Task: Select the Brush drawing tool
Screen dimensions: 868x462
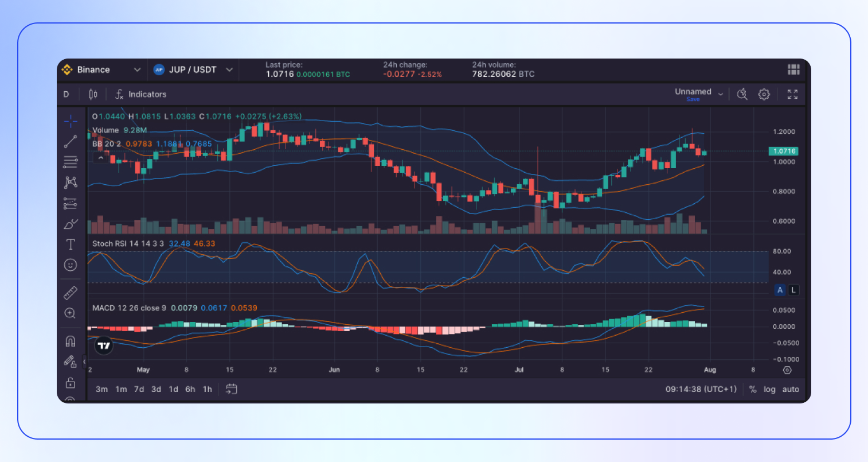Action: point(71,224)
